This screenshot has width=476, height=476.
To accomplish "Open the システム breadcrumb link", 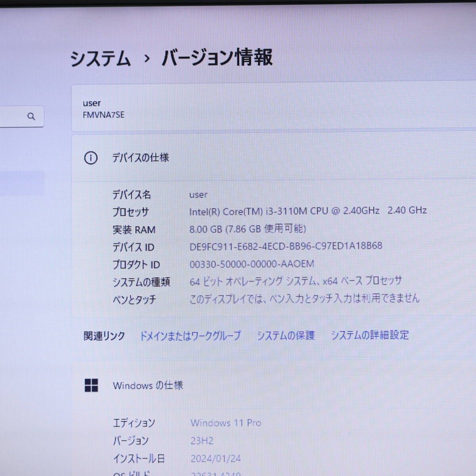I will [x=100, y=59].
